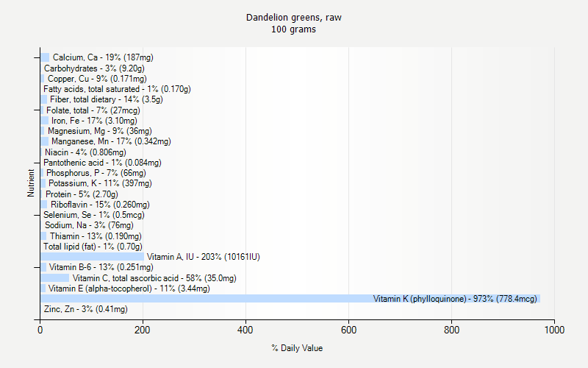Select 'Pantothenic acid - 1% (0.084mg)' label
588x368 pixels.
(x=102, y=163)
